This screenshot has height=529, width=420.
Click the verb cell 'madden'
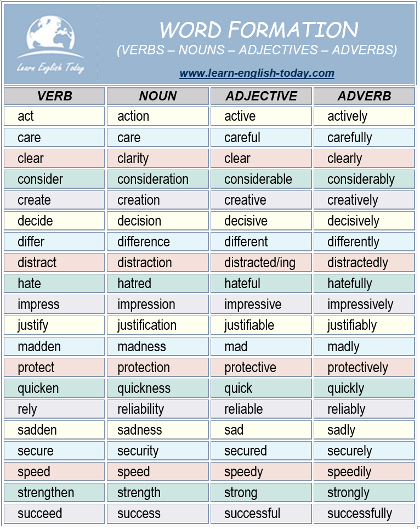[x=55, y=346]
